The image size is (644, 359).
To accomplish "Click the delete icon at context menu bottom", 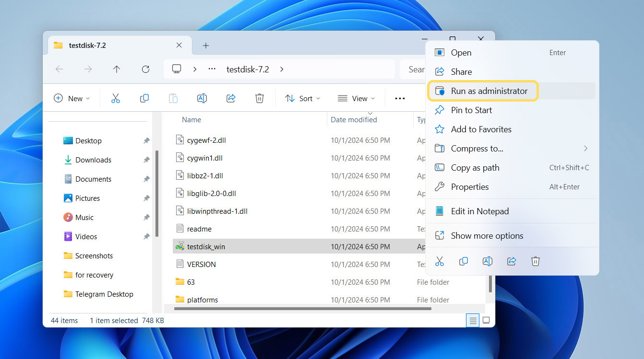I will point(536,261).
